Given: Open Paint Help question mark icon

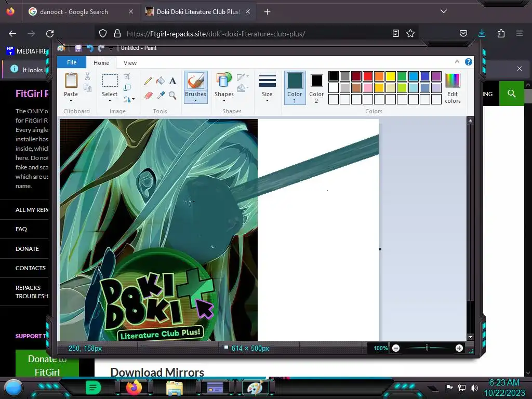Looking at the screenshot, I should click(469, 62).
